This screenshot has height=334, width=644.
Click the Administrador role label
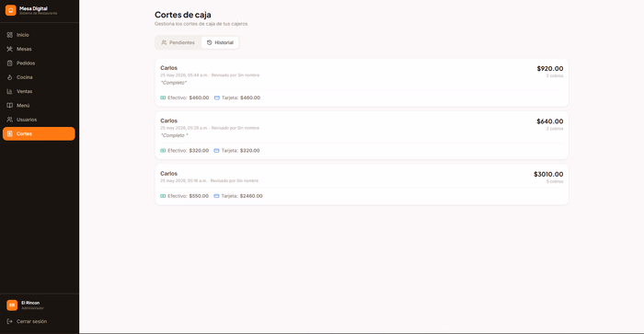tap(32, 308)
